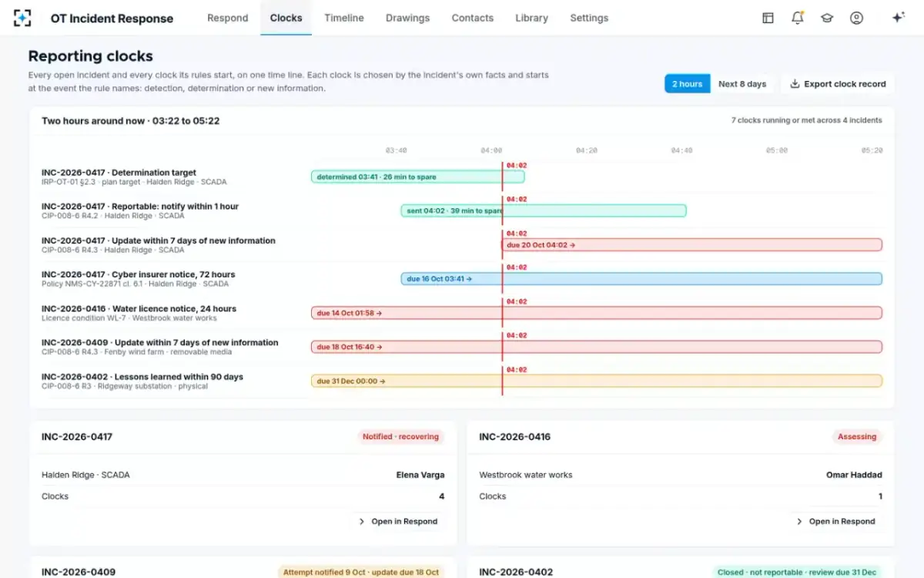The image size is (924, 578).
Task: Select INC-2026-0417 'Update within 7 days' row label
Action: click(x=159, y=240)
